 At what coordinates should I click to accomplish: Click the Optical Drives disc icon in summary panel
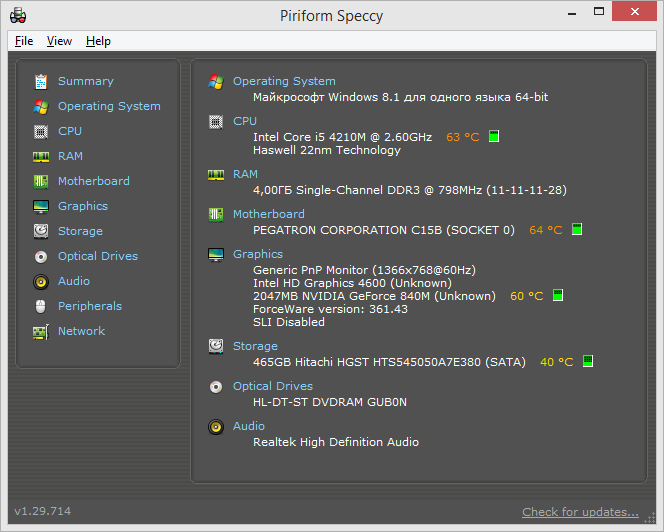(216, 387)
